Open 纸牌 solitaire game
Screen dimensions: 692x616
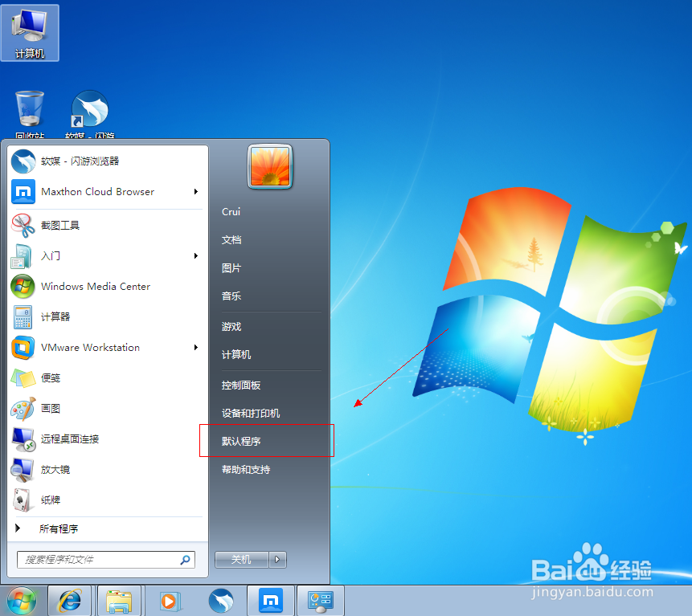point(106,500)
